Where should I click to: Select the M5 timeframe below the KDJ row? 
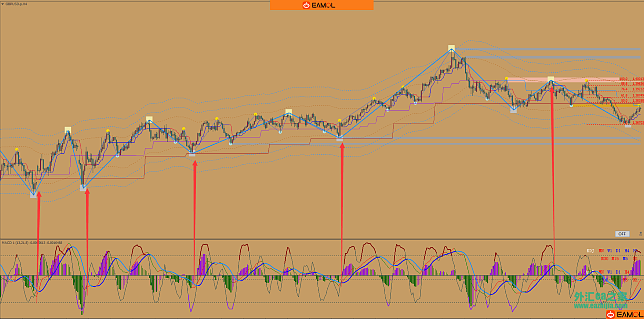pyautogui.click(x=625, y=258)
